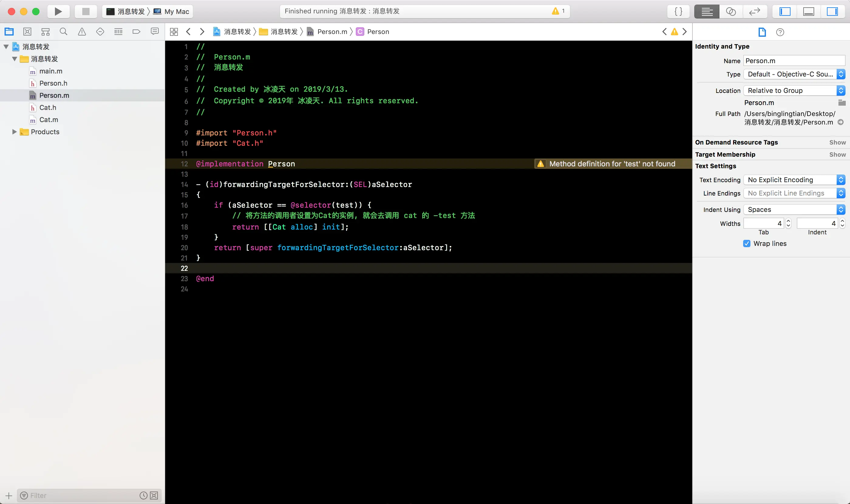Open the related items grid menu
The image size is (850, 504).
click(174, 32)
